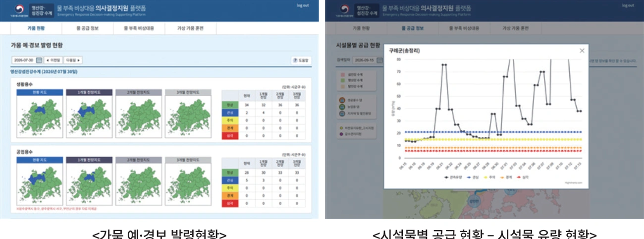Image resolution: width=644 pixels, height=239 pixels.
Task: Toggle the 관측유량 legend series in chart
Action: coord(452,177)
